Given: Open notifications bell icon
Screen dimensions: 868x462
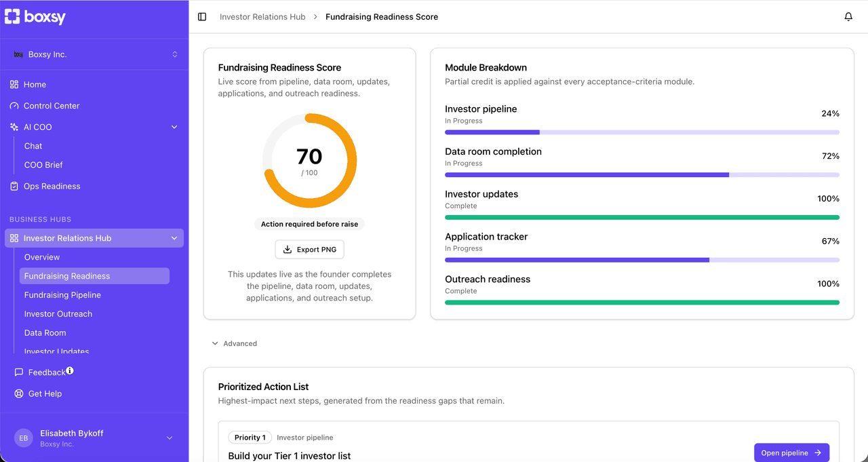Looking at the screenshot, I should pyautogui.click(x=848, y=17).
